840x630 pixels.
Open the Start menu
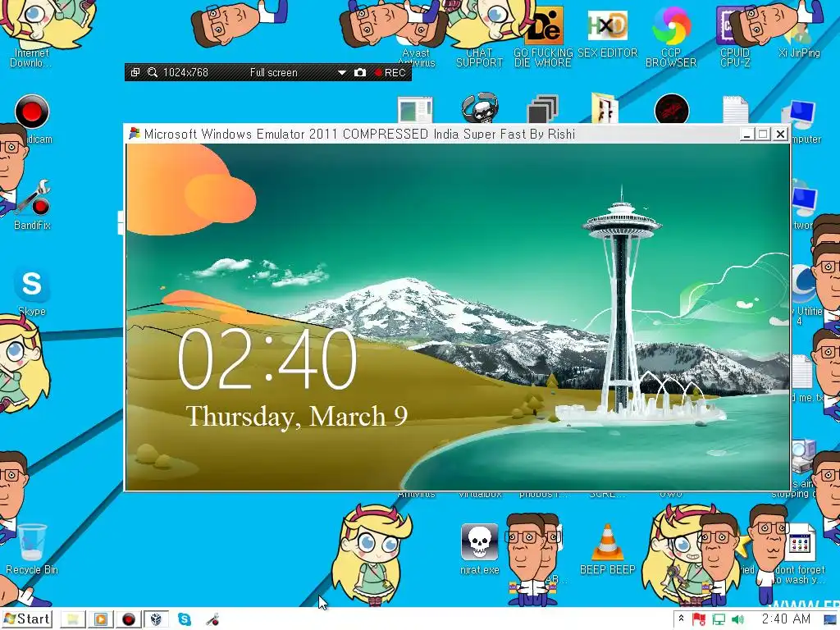(x=27, y=619)
